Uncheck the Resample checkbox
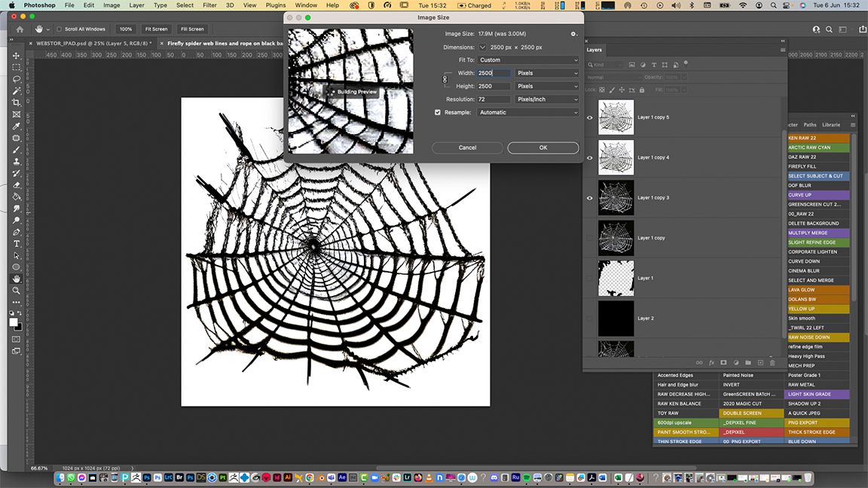Viewport: 868px width, 488px height. tap(437, 111)
